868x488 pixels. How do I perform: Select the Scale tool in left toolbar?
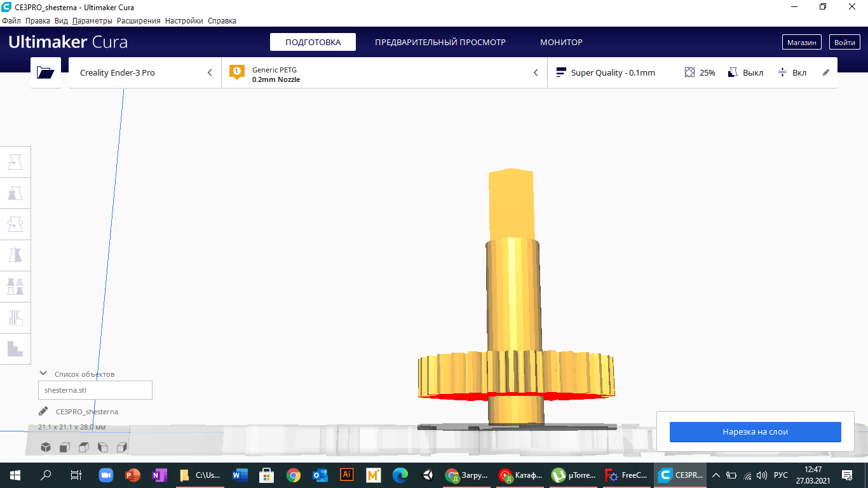[x=15, y=193]
